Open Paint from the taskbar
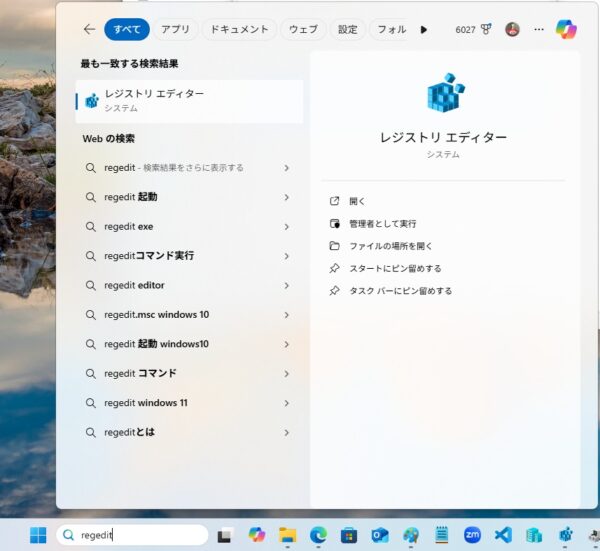This screenshot has height=551, width=600. (x=411, y=535)
